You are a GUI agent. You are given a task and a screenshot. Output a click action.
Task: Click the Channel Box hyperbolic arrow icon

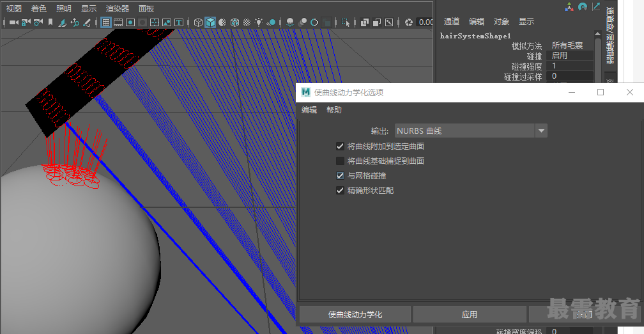596,6
